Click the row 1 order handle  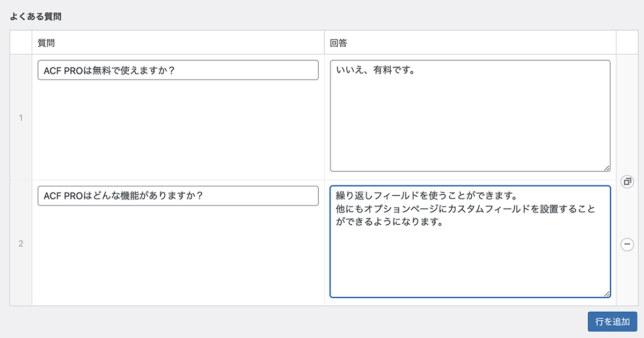tap(21, 117)
